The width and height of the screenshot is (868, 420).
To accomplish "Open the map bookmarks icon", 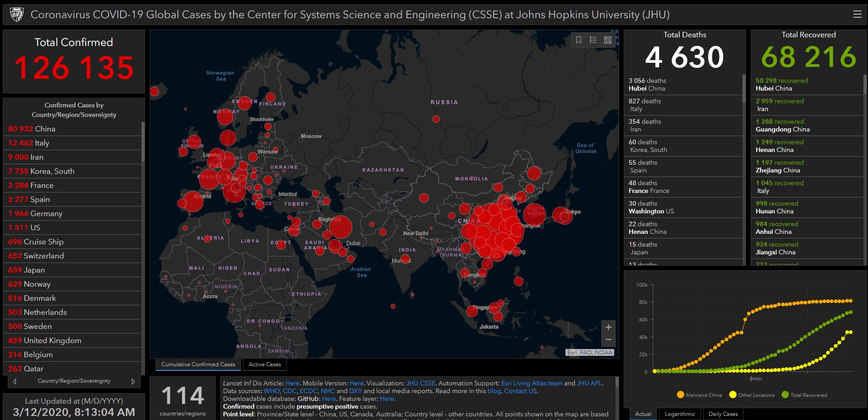I will coord(579,40).
